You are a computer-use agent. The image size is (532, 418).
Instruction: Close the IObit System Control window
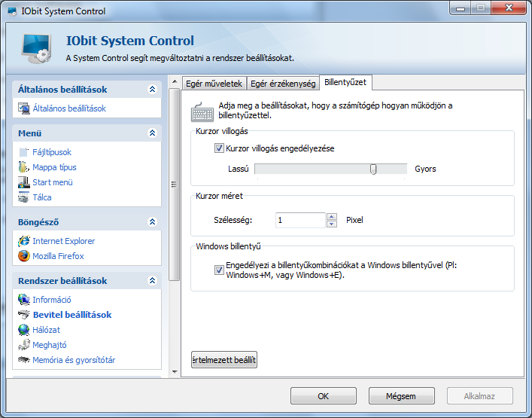[x=508, y=8]
